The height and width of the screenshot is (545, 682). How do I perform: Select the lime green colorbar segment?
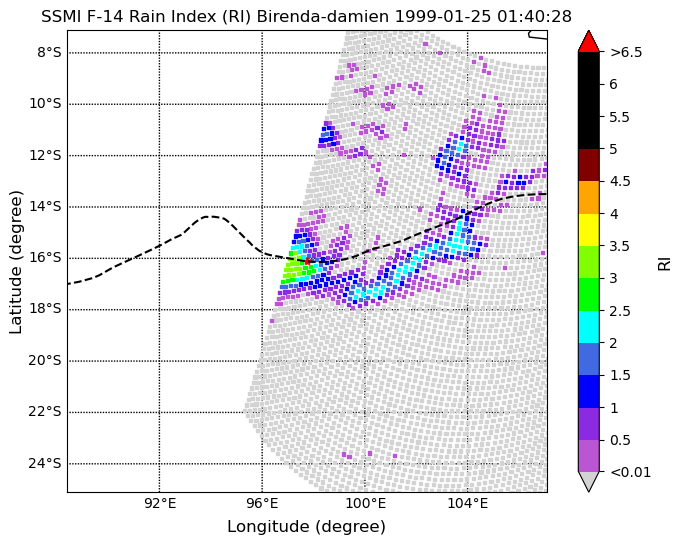[x=588, y=262]
